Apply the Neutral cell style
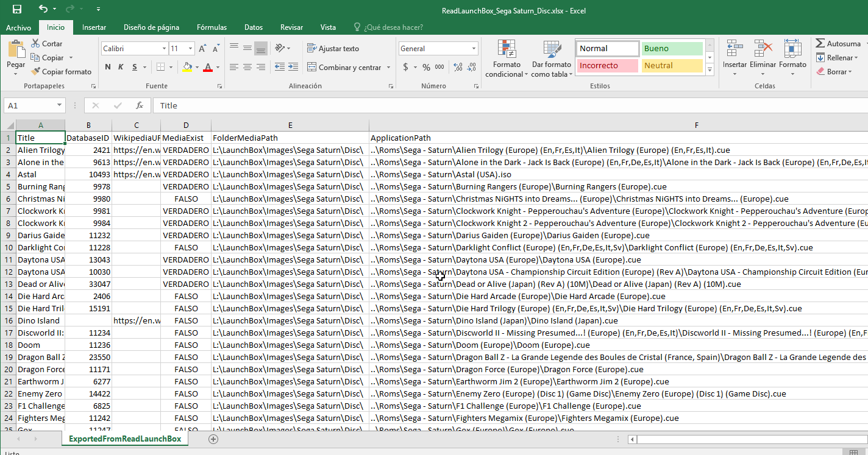 point(671,65)
